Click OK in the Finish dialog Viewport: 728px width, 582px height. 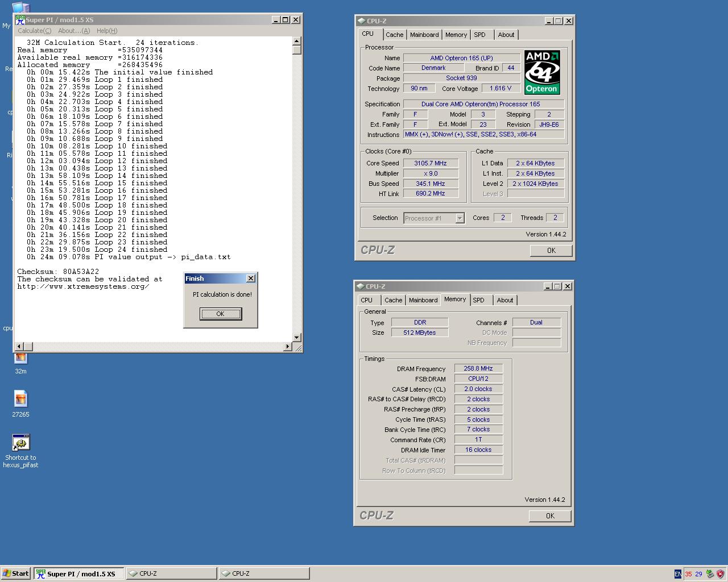[x=221, y=314]
